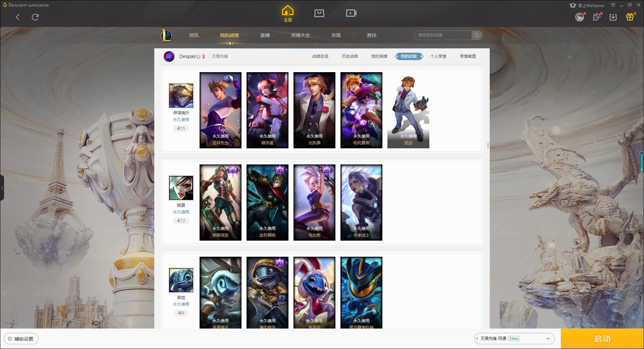This screenshot has height=349, width=644.
Task: Open the 我的战绩 tab
Action: pyautogui.click(x=229, y=35)
